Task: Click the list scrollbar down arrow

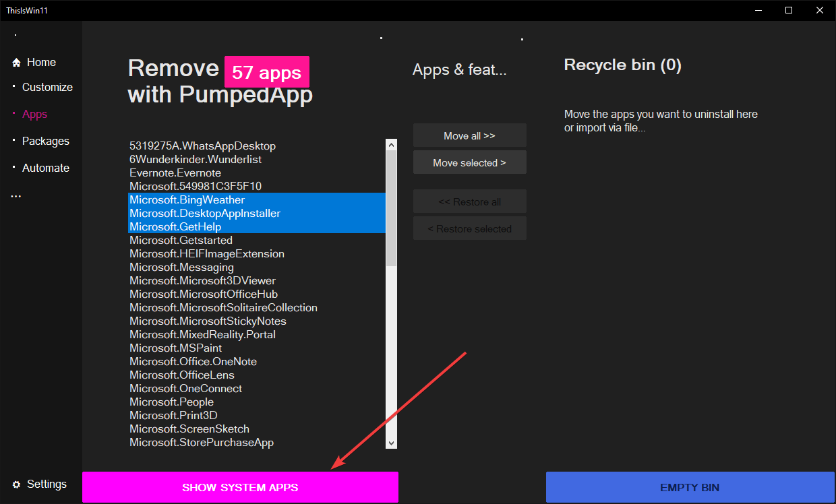Action: point(391,443)
